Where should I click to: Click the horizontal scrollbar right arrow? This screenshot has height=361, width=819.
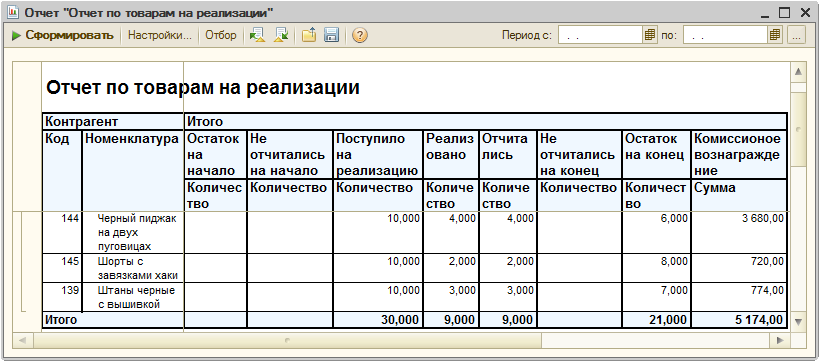pos(780,341)
